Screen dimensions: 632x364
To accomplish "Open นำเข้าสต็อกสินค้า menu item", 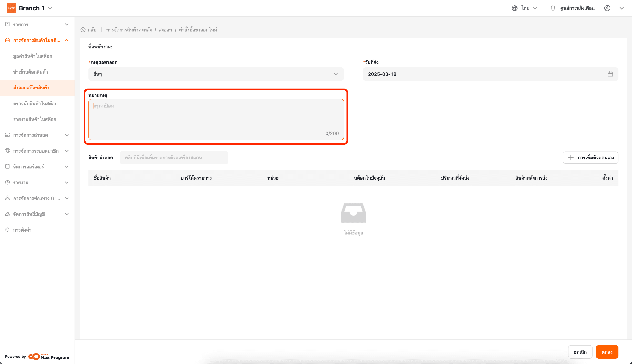I will 30,72.
